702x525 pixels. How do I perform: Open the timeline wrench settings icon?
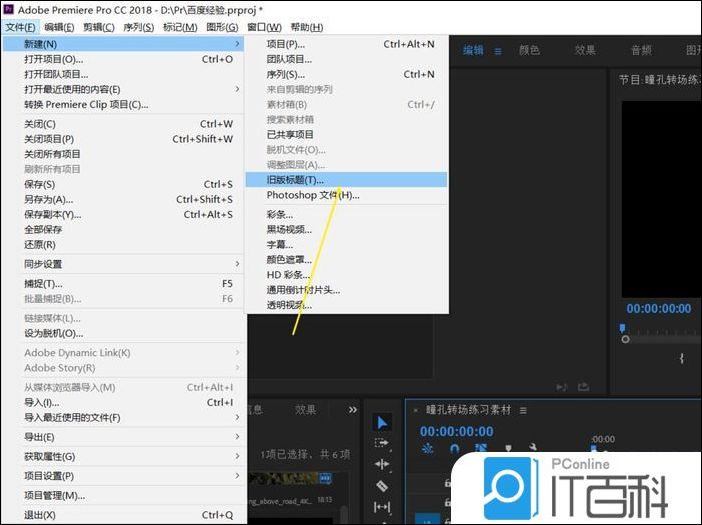tap(533, 449)
